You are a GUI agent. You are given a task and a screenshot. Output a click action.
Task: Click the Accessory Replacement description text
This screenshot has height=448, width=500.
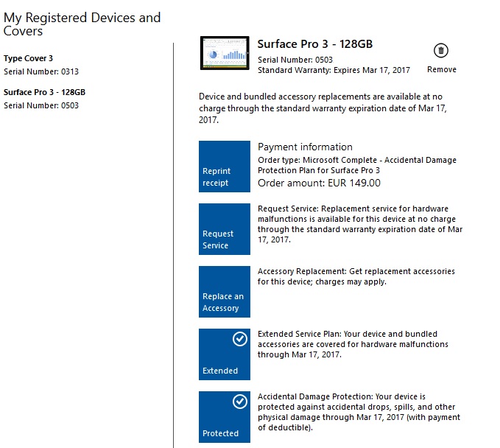356,276
